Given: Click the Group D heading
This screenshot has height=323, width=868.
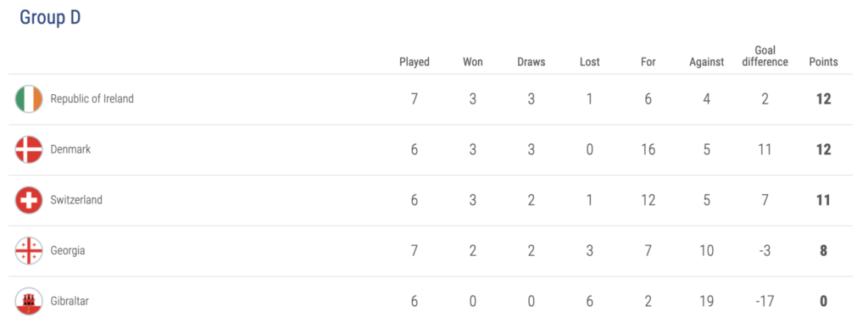Looking at the screenshot, I should tap(50, 18).
